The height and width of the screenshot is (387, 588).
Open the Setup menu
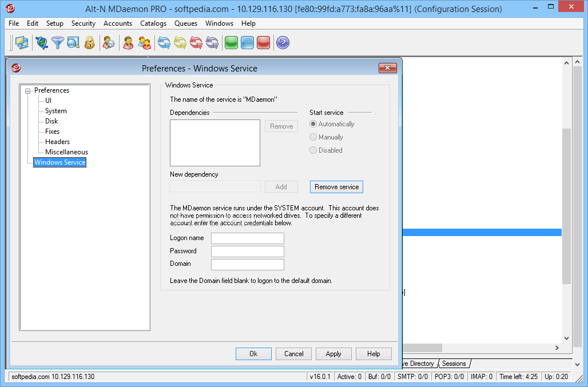[x=55, y=23]
